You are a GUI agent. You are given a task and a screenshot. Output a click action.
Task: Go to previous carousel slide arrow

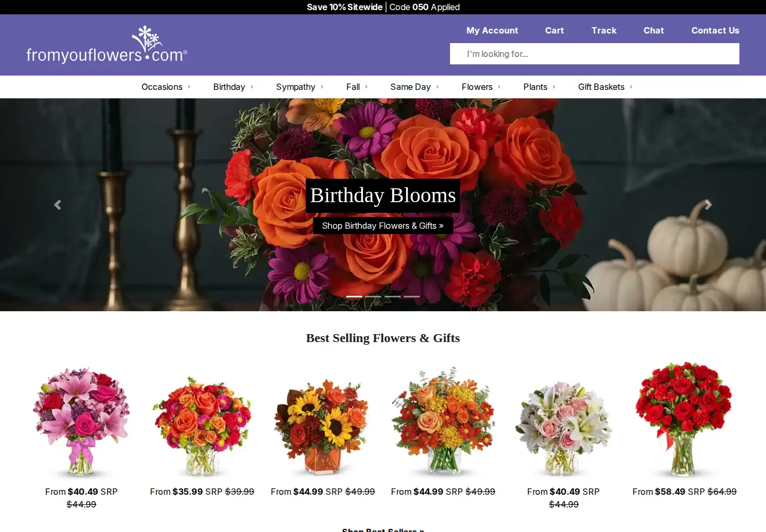[57, 205]
